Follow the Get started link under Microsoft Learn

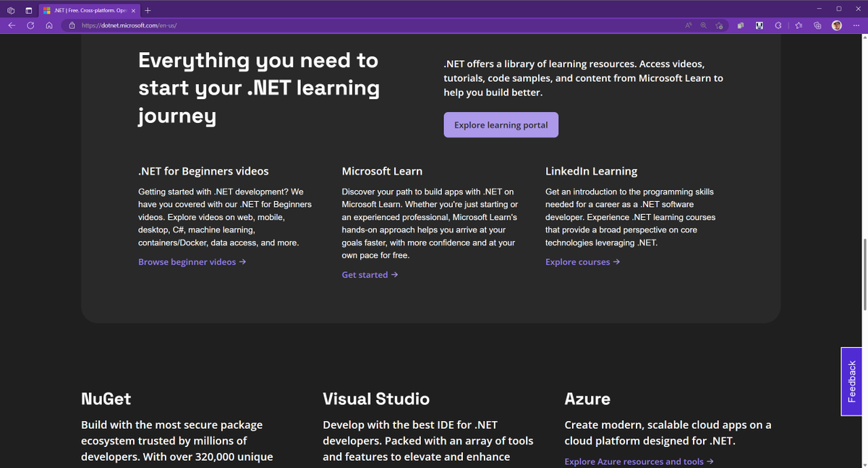(x=370, y=275)
